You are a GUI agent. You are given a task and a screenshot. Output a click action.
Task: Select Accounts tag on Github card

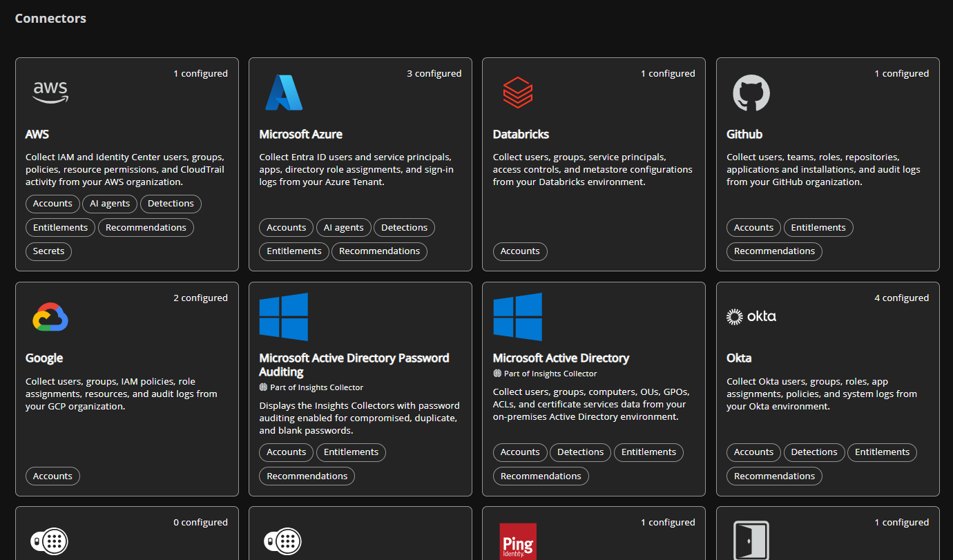tap(753, 227)
